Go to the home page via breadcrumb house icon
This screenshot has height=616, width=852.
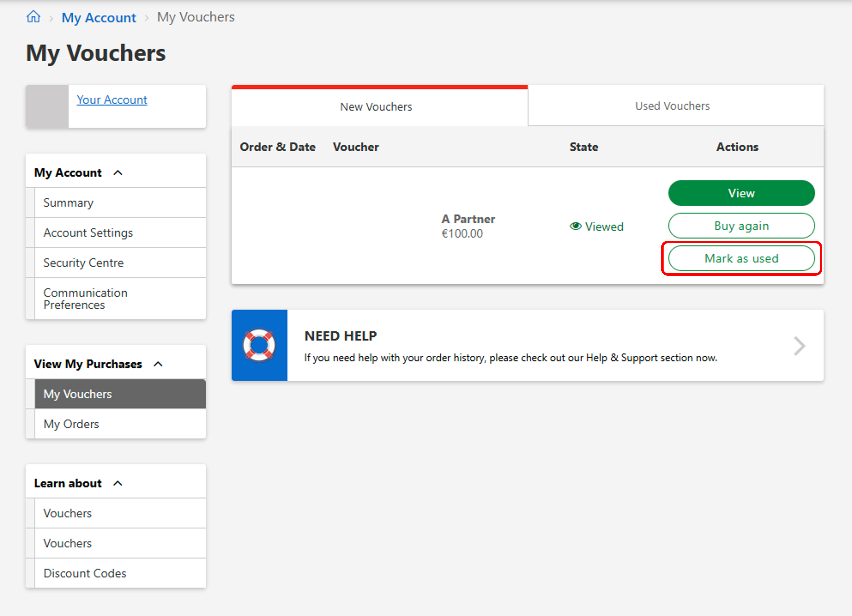pyautogui.click(x=33, y=17)
